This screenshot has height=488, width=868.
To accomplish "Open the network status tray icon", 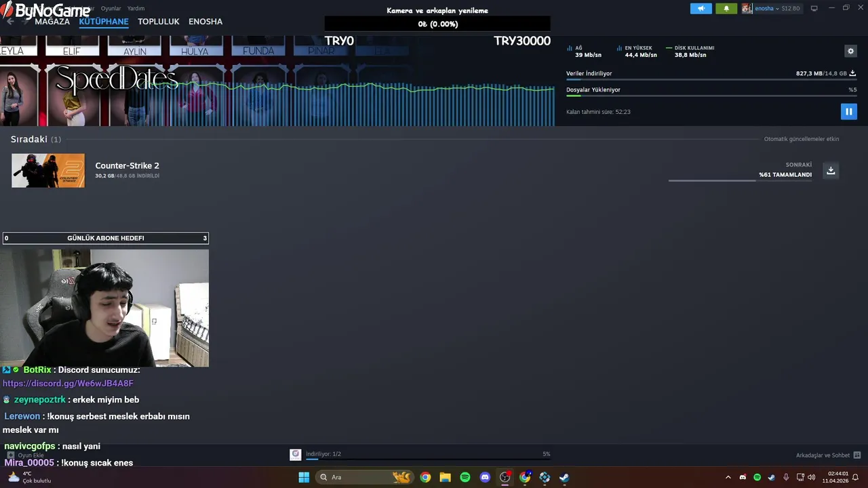I will click(x=800, y=477).
